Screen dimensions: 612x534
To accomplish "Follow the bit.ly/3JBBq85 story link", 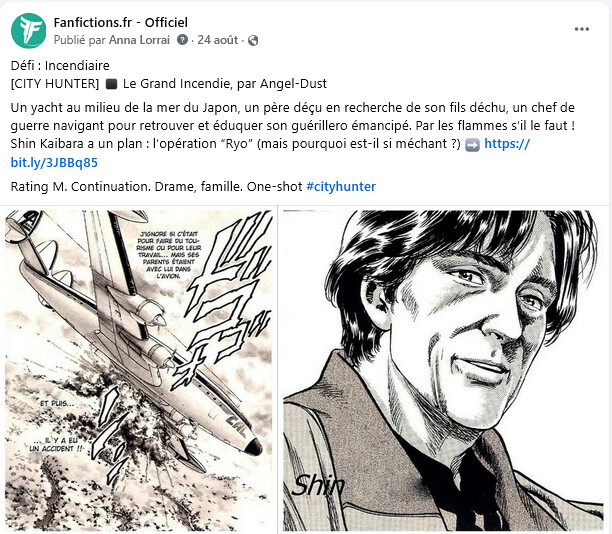I will (x=54, y=162).
